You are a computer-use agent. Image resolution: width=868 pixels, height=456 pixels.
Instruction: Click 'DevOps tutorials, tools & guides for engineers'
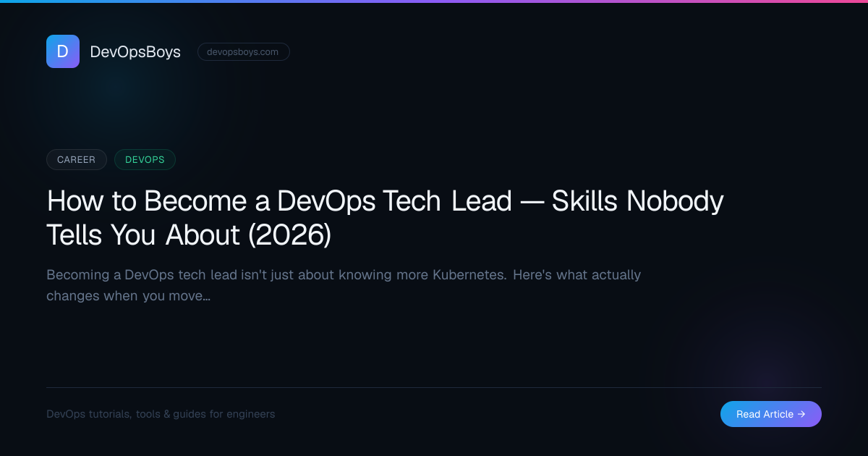(161, 415)
